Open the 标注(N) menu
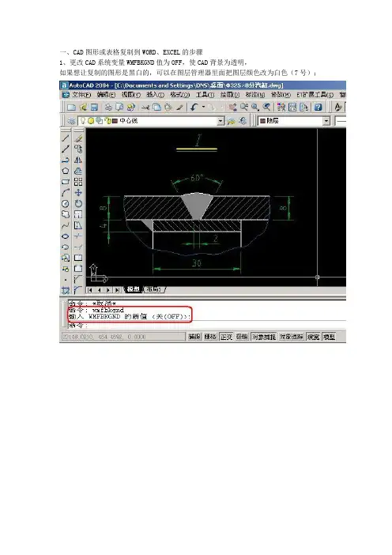 (x=255, y=95)
